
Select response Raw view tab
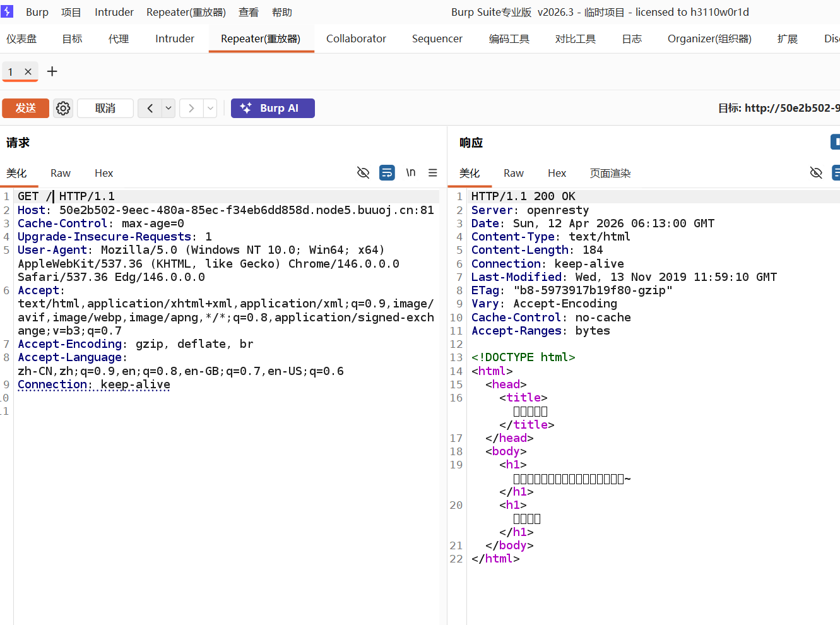(514, 173)
